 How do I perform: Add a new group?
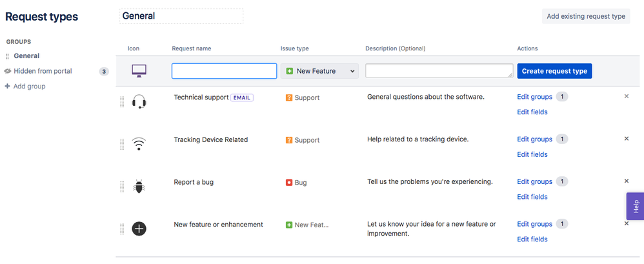pyautogui.click(x=29, y=86)
